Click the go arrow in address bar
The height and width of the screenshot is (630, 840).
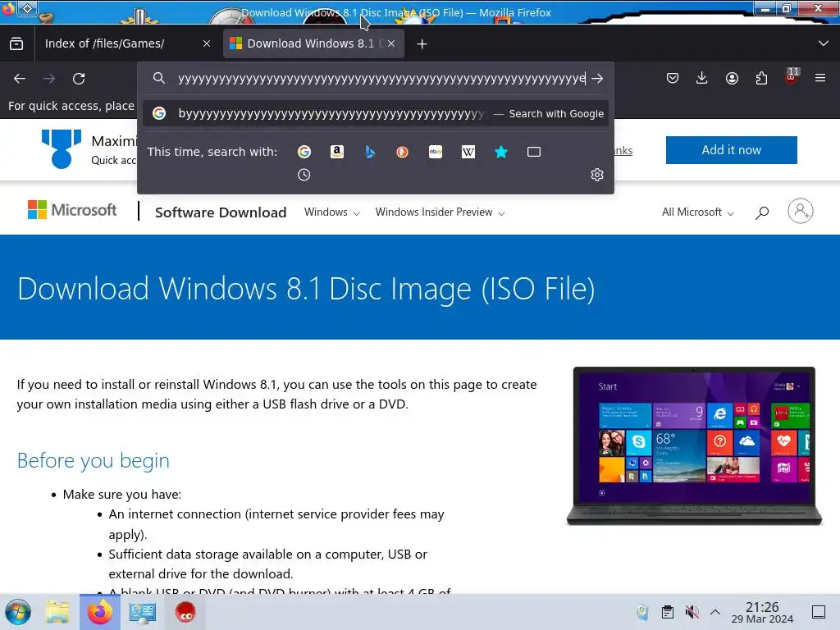(597, 79)
